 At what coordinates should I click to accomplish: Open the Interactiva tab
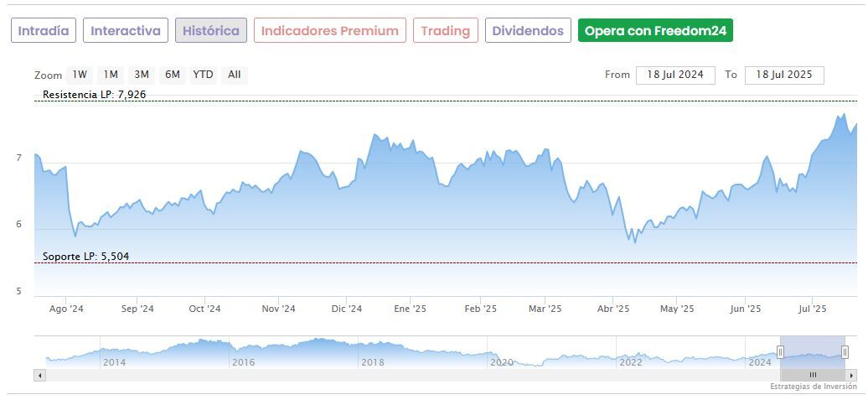(x=126, y=31)
